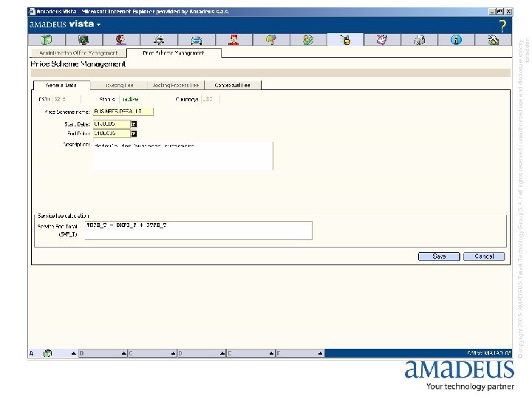Expand session E arrow in status bar
Image resolution: width=532 pixels, height=399 pixels.
(271, 353)
